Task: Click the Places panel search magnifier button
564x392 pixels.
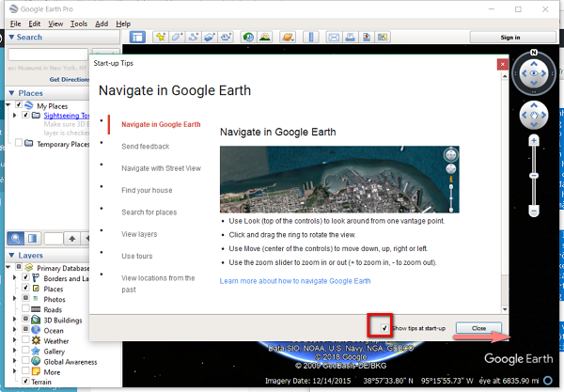Action: coord(15,239)
